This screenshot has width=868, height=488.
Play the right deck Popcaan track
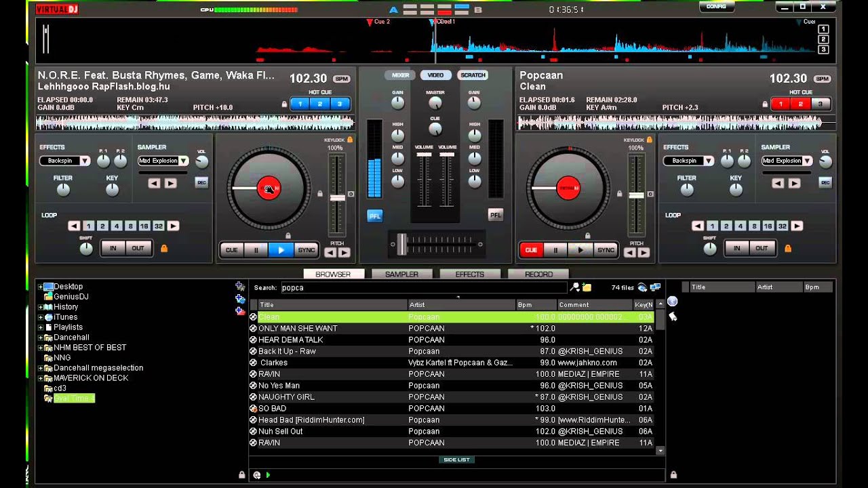click(x=580, y=250)
